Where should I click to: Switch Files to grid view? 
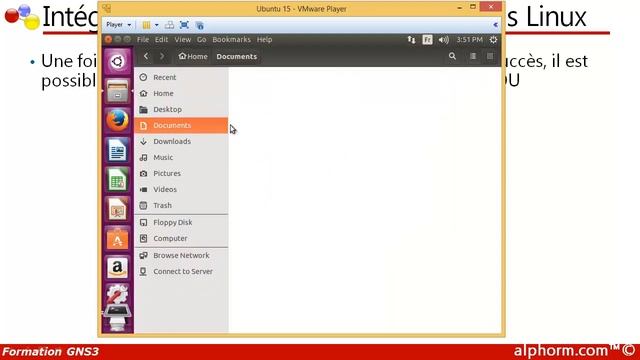(490, 56)
